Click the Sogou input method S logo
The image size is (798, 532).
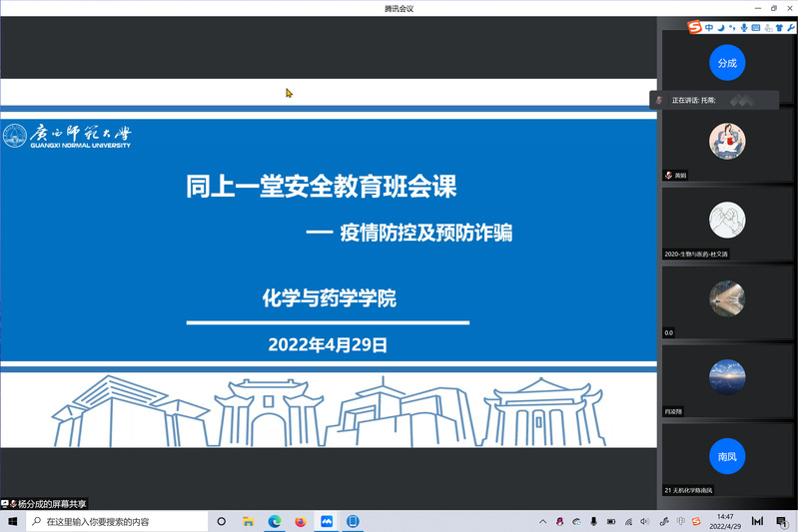pyautogui.click(x=694, y=27)
